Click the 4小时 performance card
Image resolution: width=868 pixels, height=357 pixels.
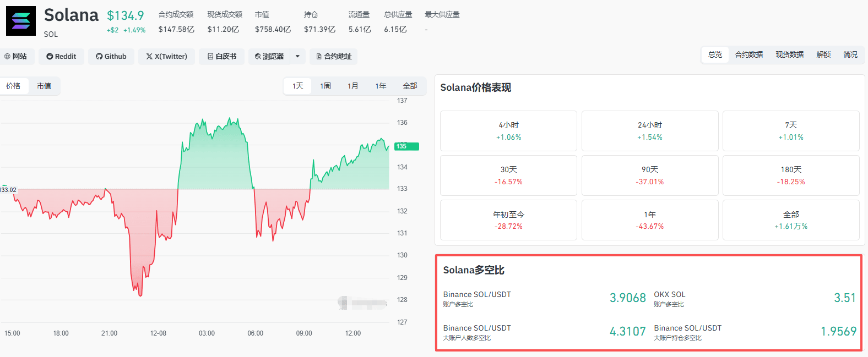tap(508, 131)
